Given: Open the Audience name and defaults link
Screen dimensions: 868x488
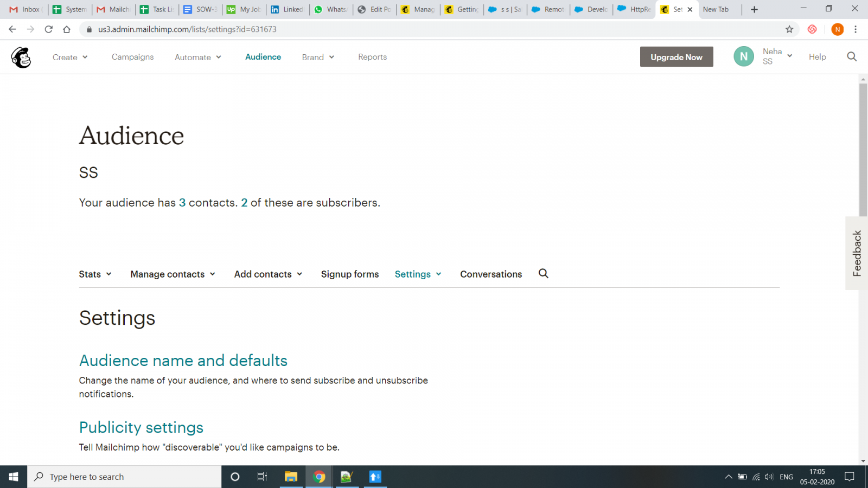Looking at the screenshot, I should [x=183, y=360].
